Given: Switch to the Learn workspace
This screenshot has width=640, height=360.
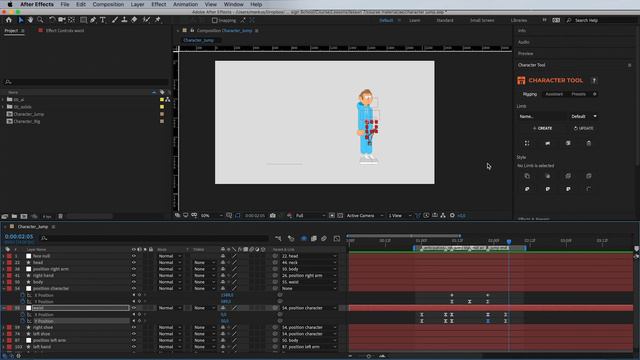Looking at the screenshot, I should click(415, 20).
